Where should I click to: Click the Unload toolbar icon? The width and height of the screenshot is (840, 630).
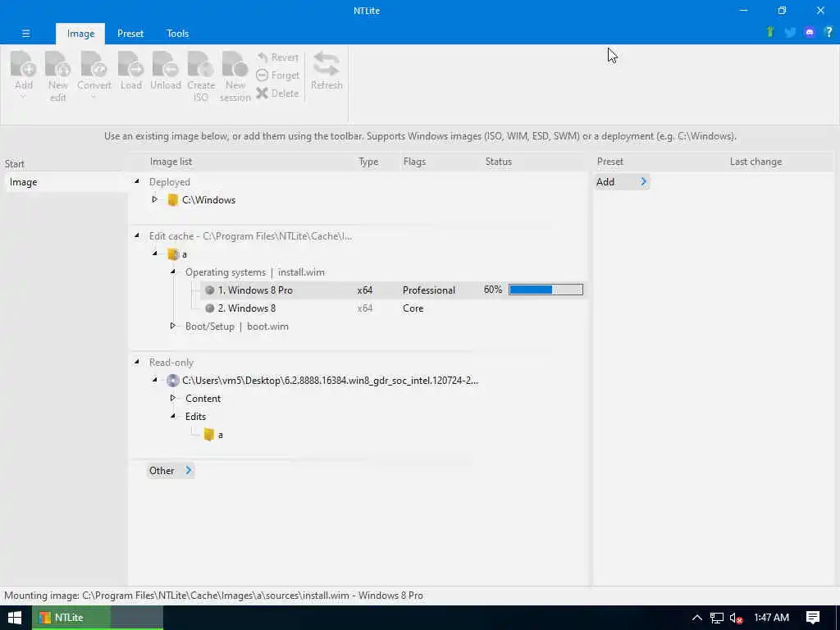(x=165, y=64)
